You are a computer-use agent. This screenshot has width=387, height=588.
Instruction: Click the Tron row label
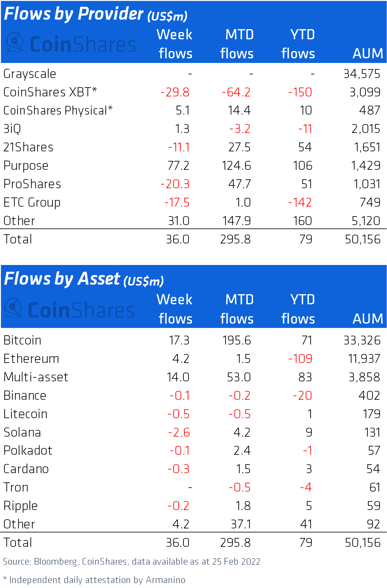(16, 488)
